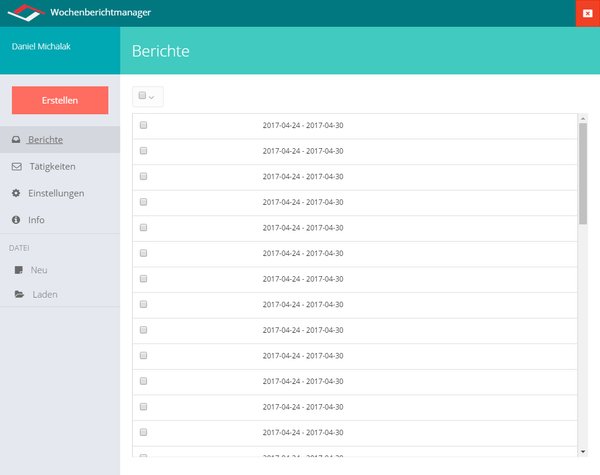Click the Wochenberichtmanager logo icon
This screenshot has width=600, height=475.
[26, 13]
